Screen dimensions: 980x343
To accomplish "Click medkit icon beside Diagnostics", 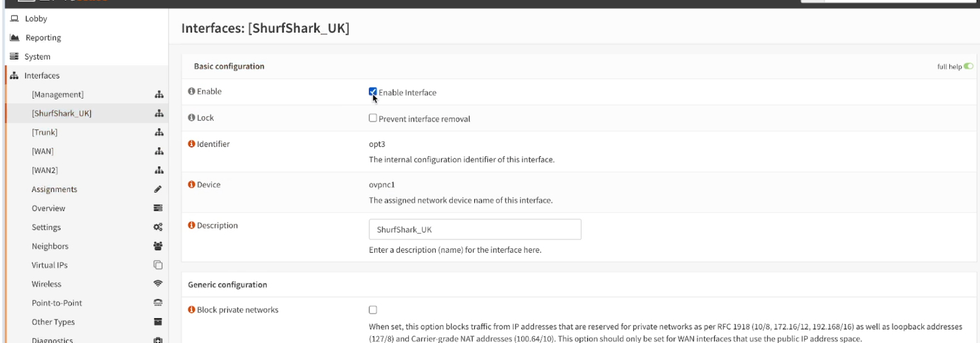I will pos(158,340).
